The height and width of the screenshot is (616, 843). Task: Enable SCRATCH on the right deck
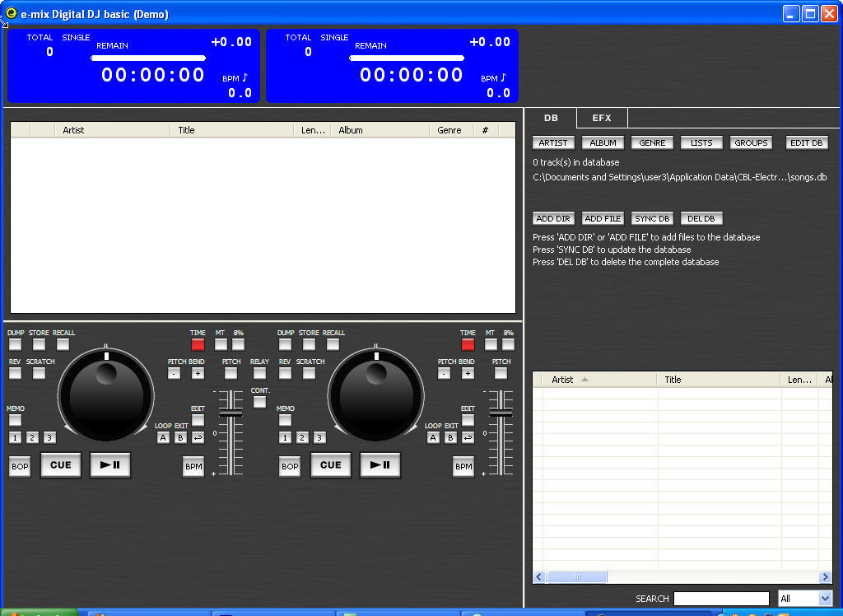click(309, 372)
